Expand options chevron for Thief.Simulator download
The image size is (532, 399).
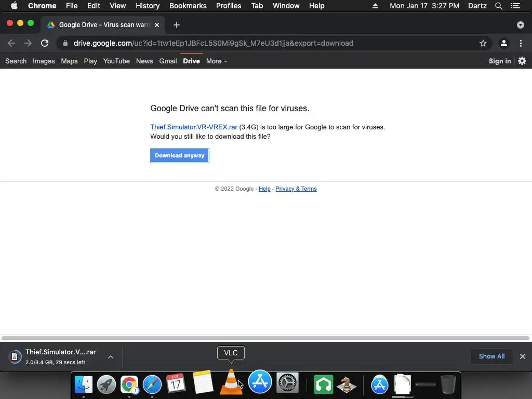[111, 356]
